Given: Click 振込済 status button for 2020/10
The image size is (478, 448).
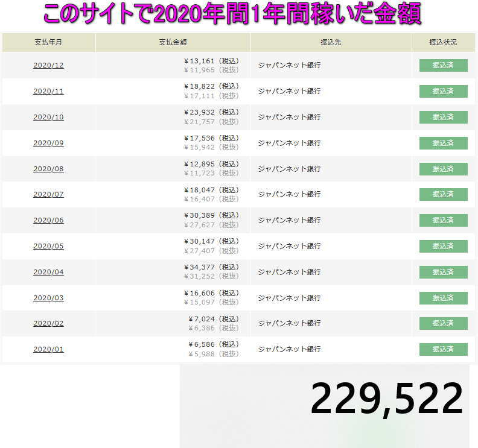Looking at the screenshot, I should (x=443, y=117).
